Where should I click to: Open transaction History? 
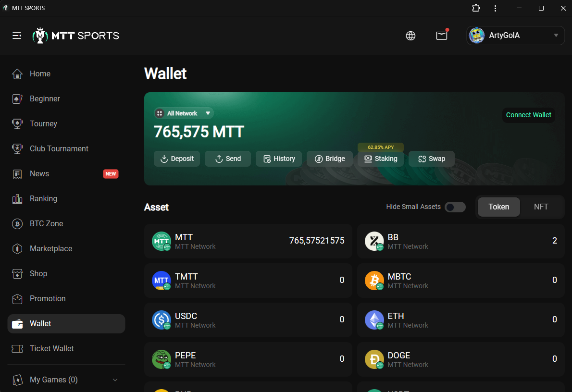coord(279,159)
